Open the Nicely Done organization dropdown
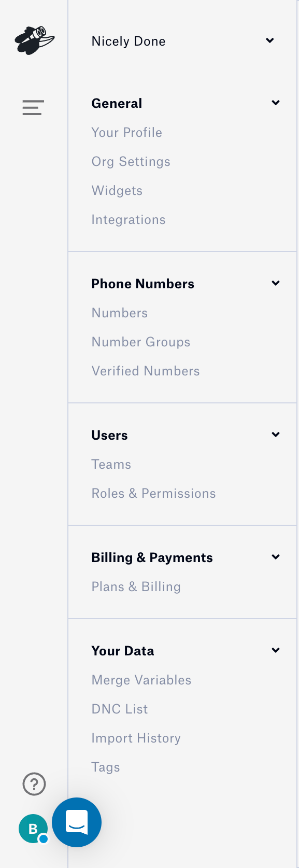The height and width of the screenshot is (868, 299). point(269,40)
